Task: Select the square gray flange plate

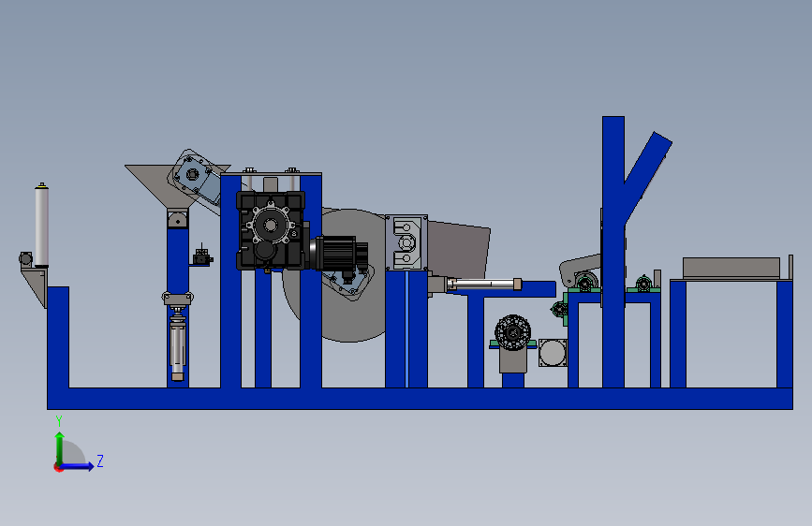Action: point(553,353)
